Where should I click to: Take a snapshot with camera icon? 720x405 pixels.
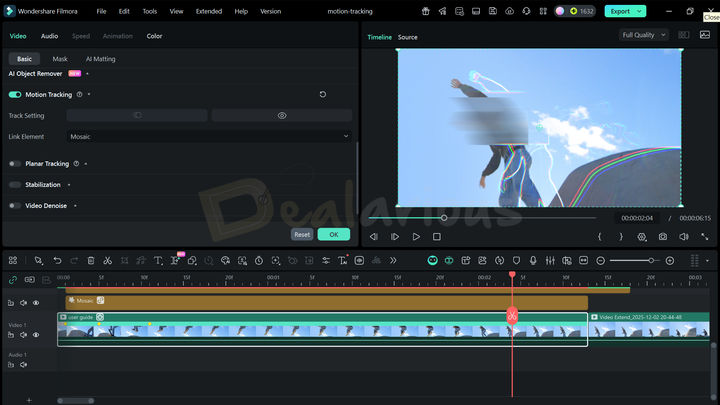[x=663, y=236]
